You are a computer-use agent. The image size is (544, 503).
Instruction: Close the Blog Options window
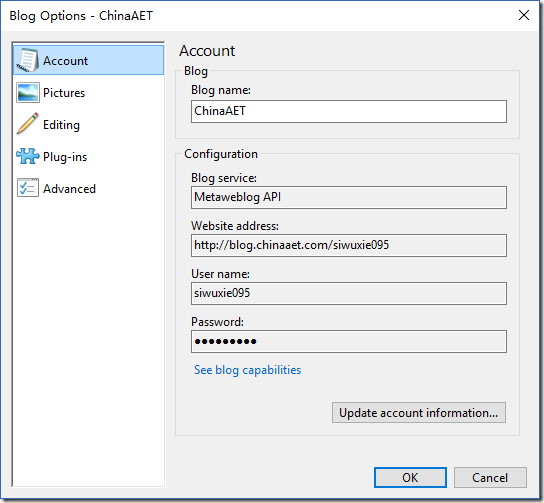click(x=524, y=15)
